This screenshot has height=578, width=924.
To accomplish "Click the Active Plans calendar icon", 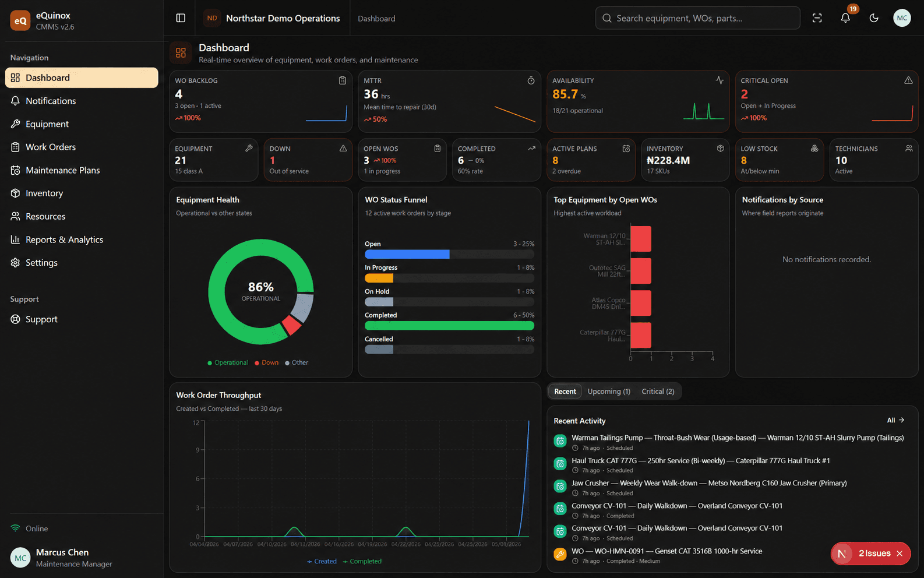I will 626,149.
